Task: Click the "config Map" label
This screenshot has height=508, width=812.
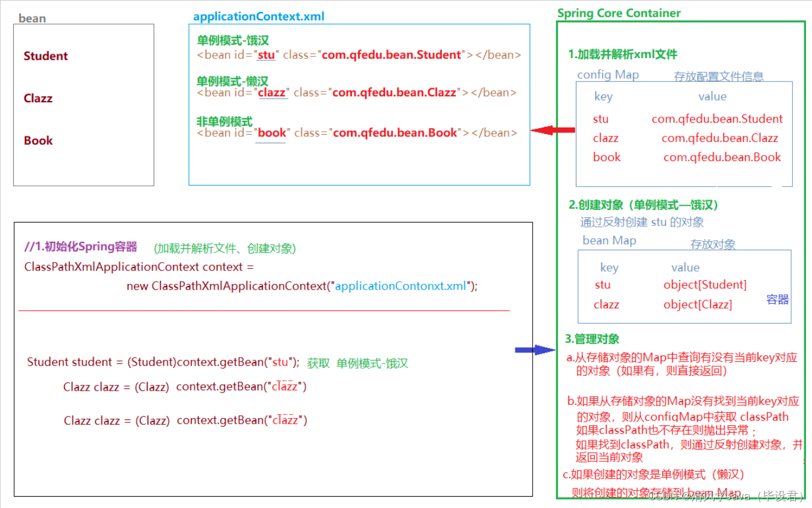Action: click(x=608, y=75)
